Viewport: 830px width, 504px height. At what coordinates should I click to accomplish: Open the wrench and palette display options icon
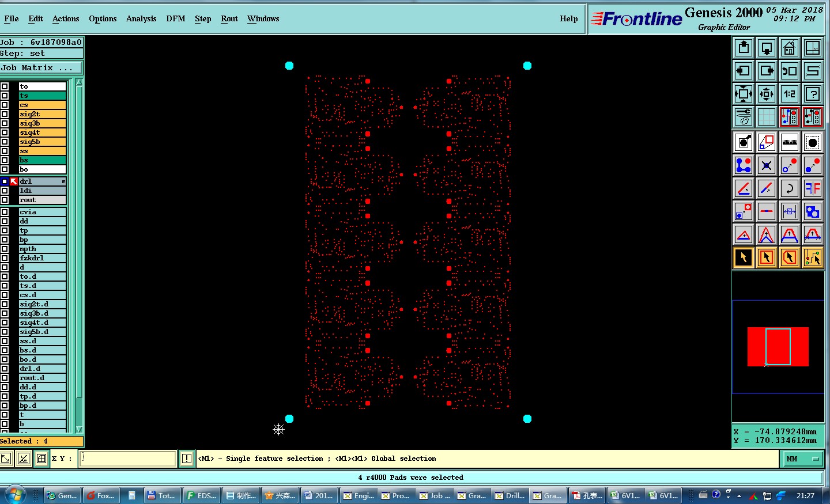[744, 117]
